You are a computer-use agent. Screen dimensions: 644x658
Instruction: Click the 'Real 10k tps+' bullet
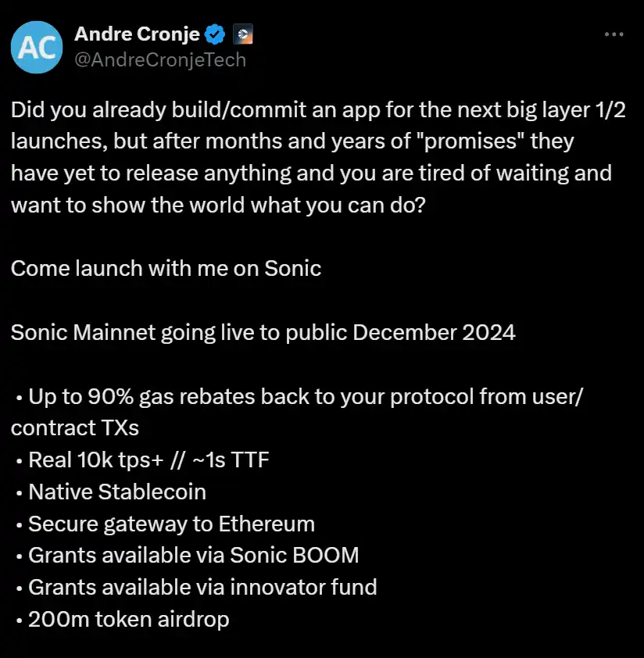[142, 460]
